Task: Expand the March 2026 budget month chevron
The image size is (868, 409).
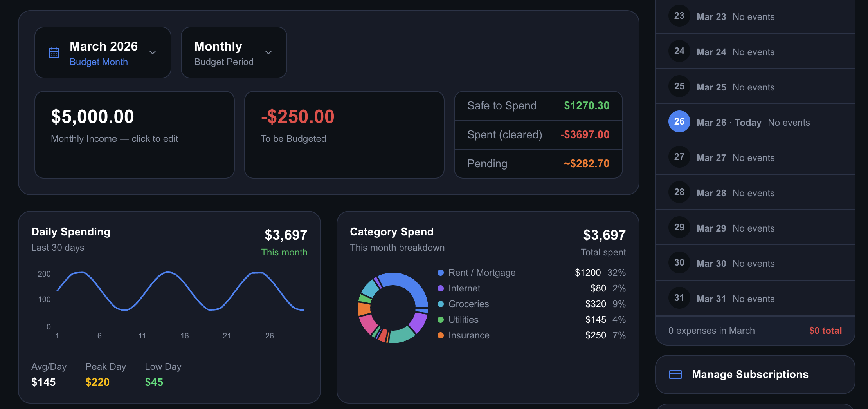Action: pyautogui.click(x=153, y=52)
